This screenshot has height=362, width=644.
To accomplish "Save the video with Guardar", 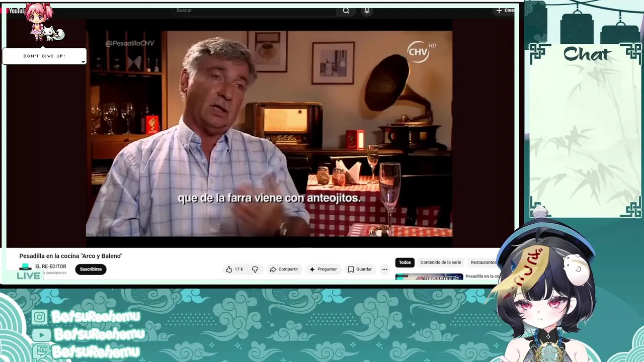I will (360, 269).
